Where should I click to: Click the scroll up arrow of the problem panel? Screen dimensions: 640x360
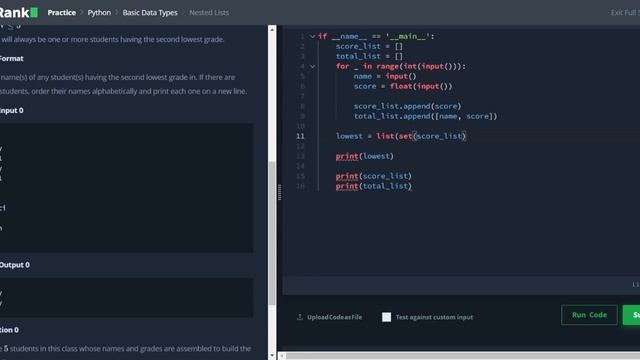point(272,29)
